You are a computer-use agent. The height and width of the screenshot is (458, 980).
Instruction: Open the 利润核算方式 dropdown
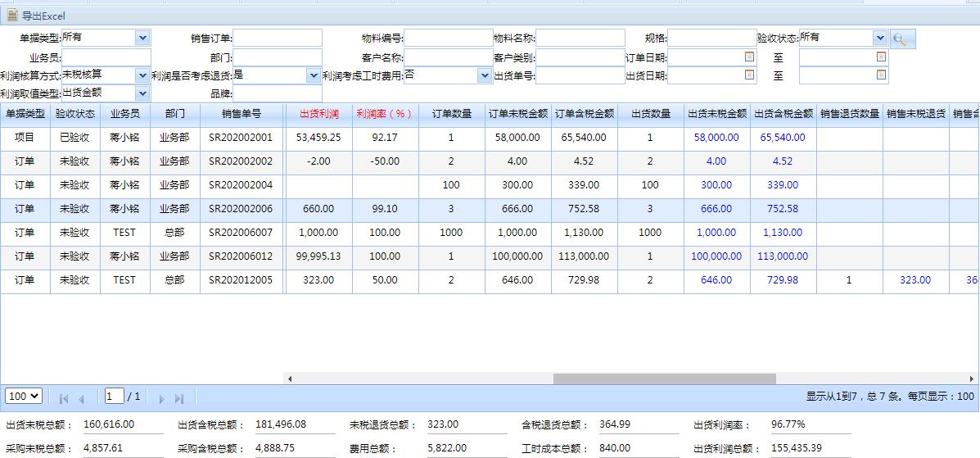143,75
